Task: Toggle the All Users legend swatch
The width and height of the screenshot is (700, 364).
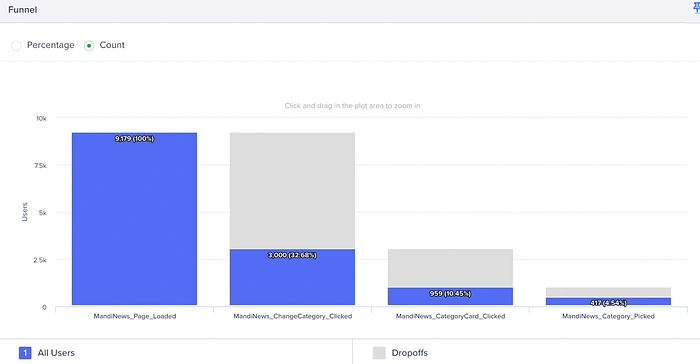Action: pyautogui.click(x=25, y=353)
